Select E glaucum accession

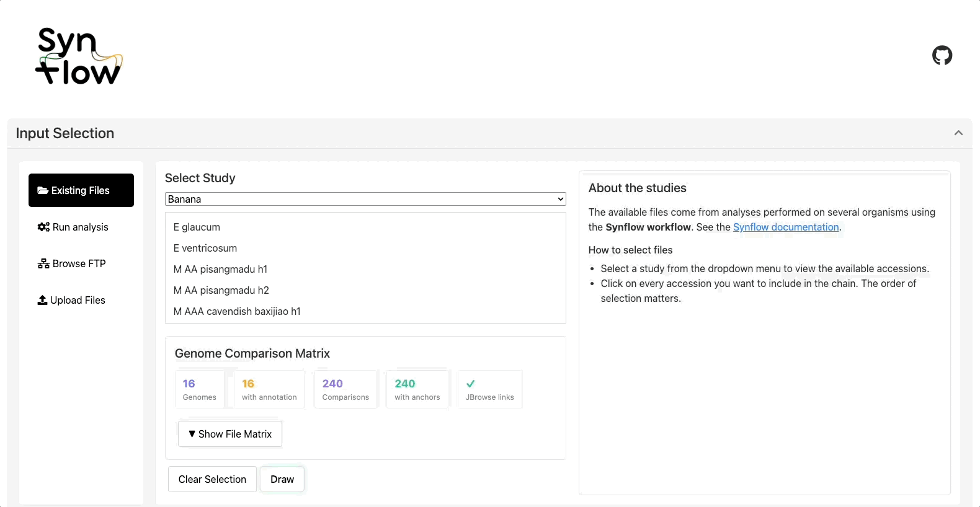pyautogui.click(x=365, y=227)
